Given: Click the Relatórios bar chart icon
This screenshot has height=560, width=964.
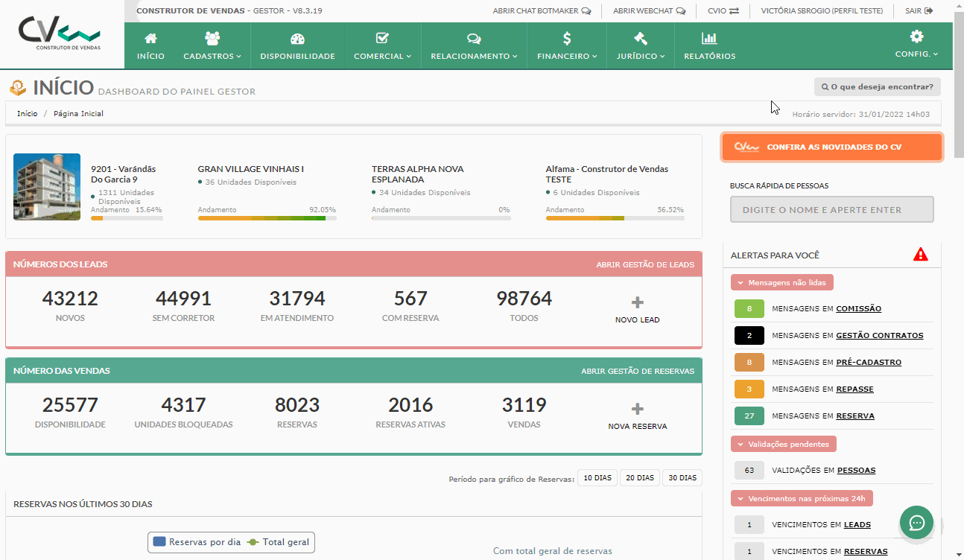Looking at the screenshot, I should (x=709, y=38).
